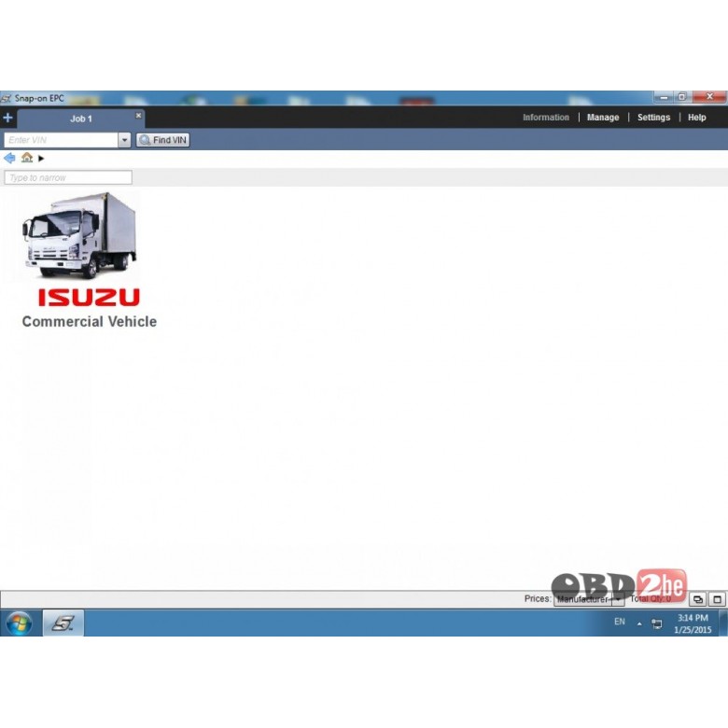
Task: Open the Manage menu
Action: 603,118
